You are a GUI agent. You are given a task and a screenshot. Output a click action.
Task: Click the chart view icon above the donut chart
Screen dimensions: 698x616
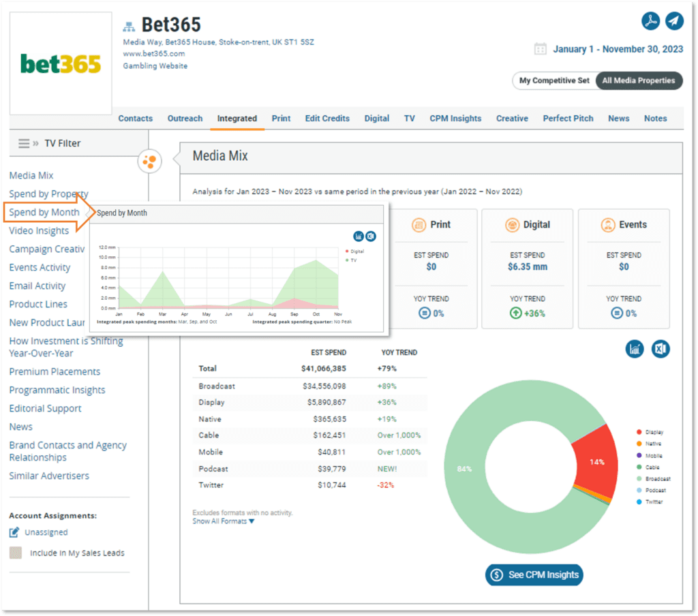point(635,349)
